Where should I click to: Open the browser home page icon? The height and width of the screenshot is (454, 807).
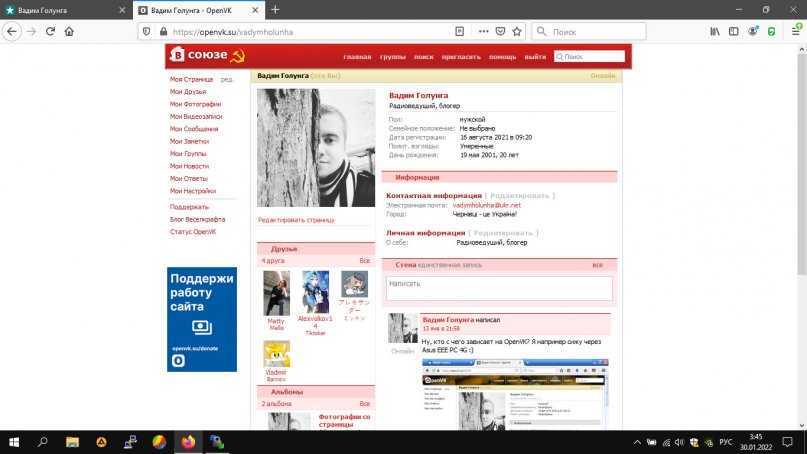(69, 31)
